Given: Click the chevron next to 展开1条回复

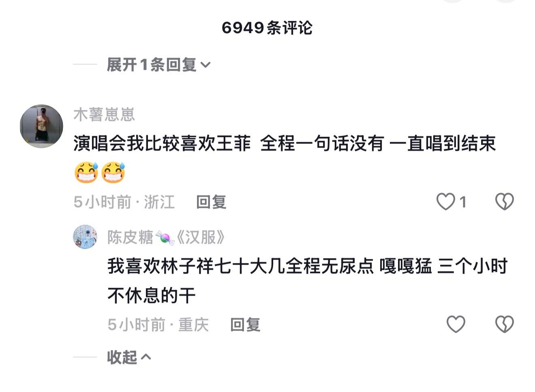Looking at the screenshot, I should (x=205, y=65).
